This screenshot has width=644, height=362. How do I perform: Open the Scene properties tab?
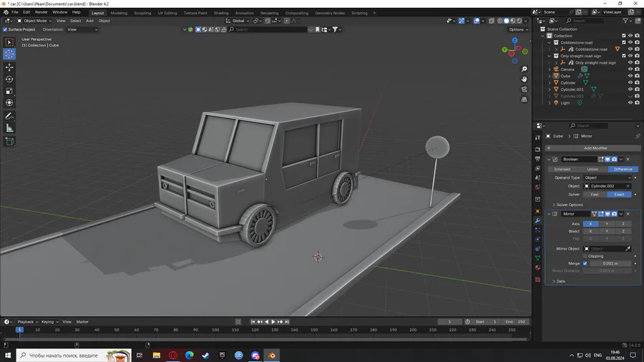pyautogui.click(x=537, y=177)
